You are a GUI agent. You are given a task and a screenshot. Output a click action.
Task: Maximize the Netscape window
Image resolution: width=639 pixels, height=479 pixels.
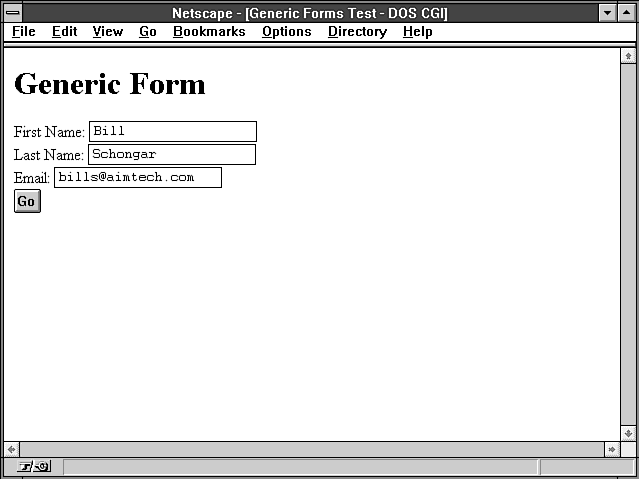[626, 13]
